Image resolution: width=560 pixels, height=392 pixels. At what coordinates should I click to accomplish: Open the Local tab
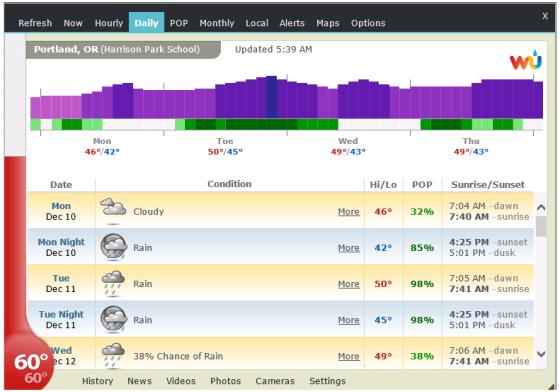point(257,23)
